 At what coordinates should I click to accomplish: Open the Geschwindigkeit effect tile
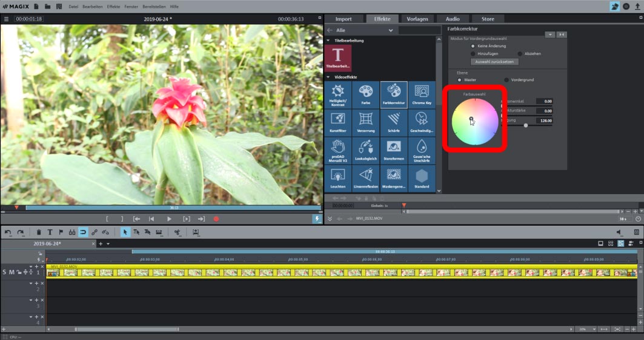coord(422,123)
